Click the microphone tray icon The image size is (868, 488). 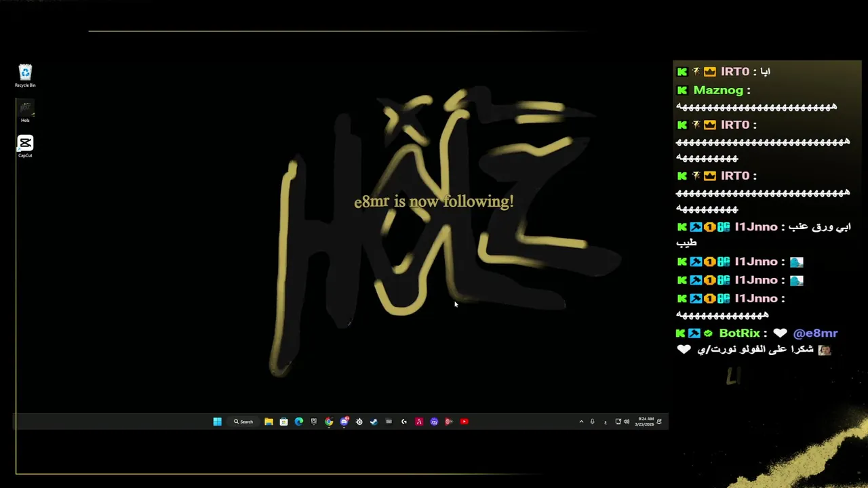point(593,422)
